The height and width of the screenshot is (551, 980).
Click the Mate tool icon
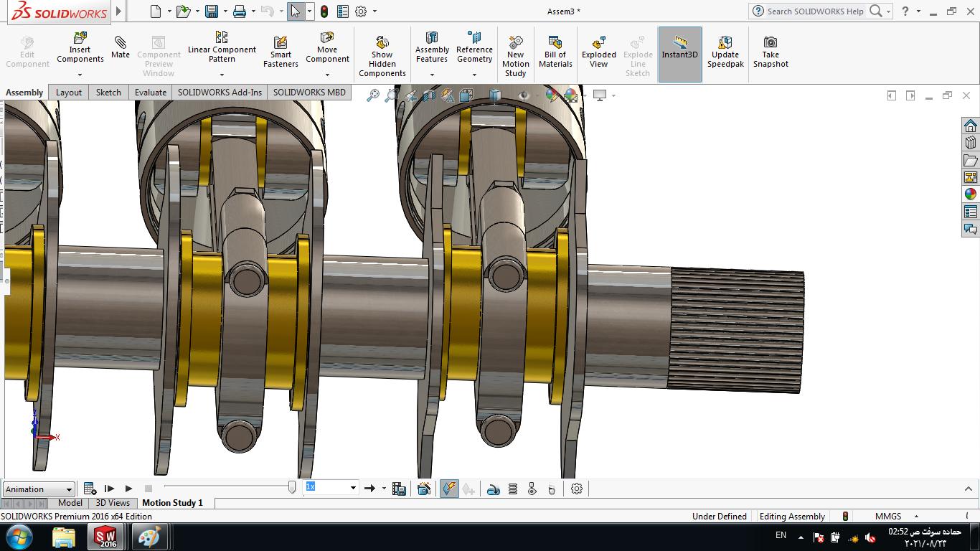pos(121,46)
